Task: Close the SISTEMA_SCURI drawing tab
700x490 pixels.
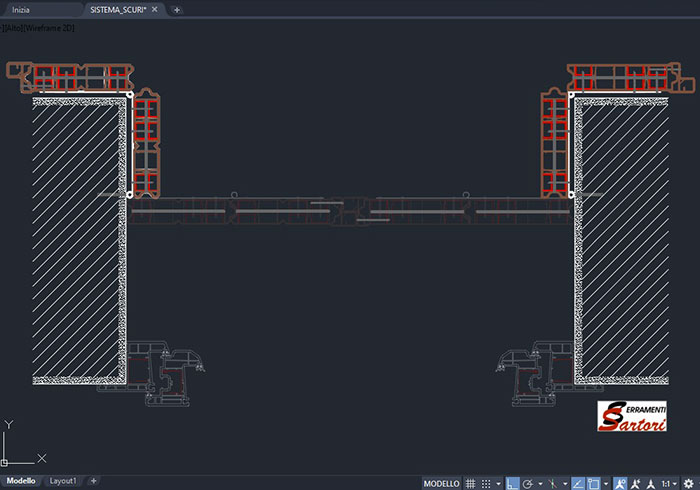Action: click(x=156, y=8)
